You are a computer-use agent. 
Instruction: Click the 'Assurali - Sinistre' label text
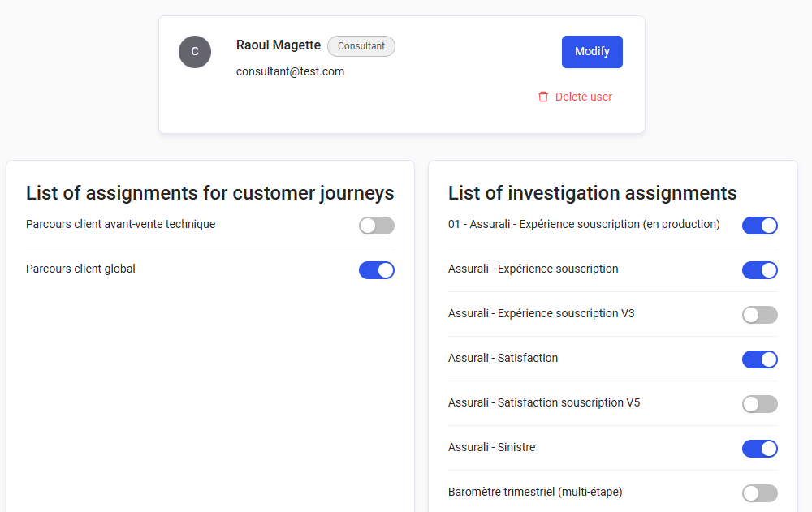[x=491, y=447]
